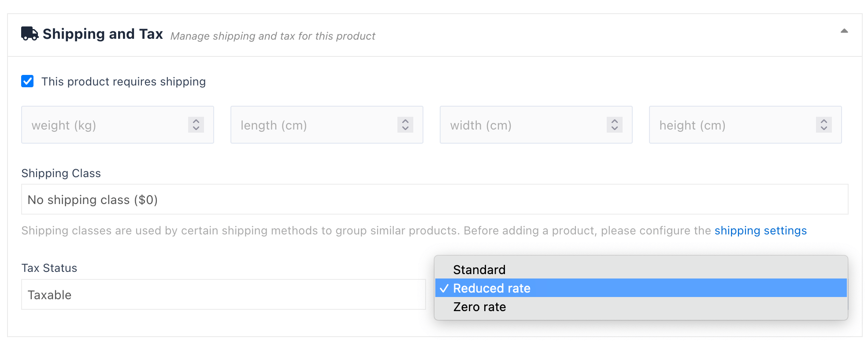868x349 pixels.
Task: Increase height using stepper up arrow
Action: coord(824,121)
